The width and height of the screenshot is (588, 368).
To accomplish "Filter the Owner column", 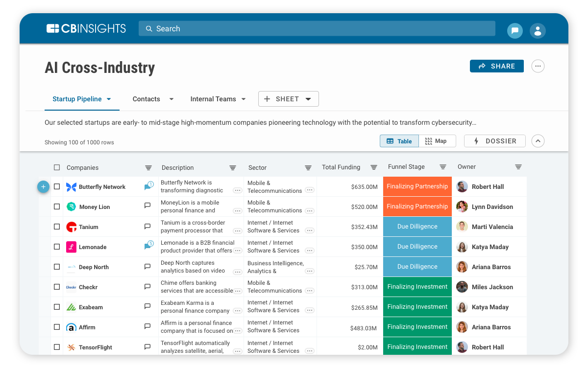I will [x=518, y=167].
